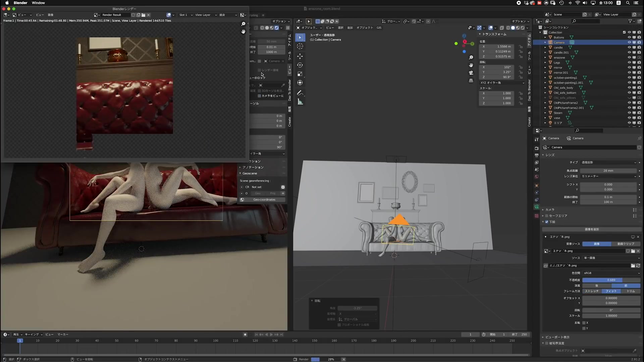
Task: Select the cursor/crosshair placement tool
Action: tap(300, 46)
